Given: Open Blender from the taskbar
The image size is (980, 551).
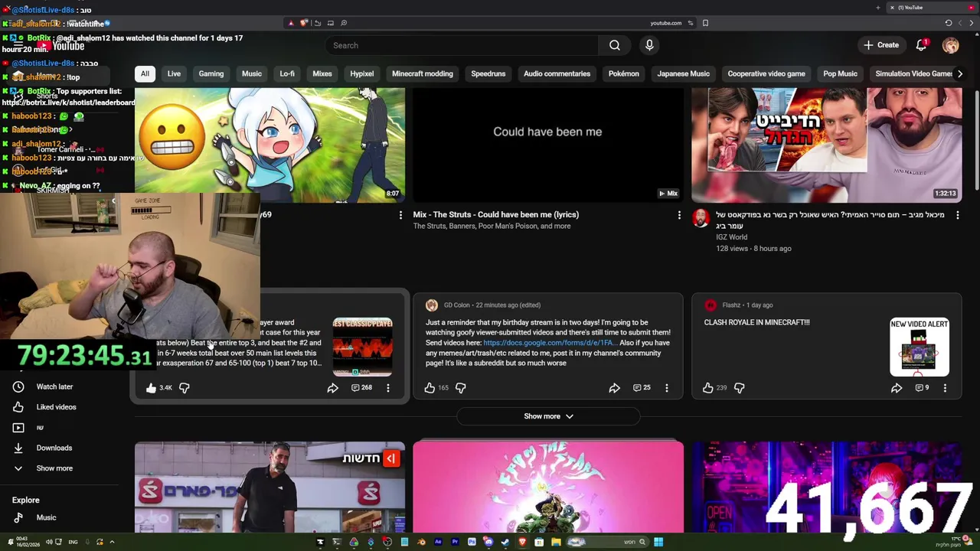Looking at the screenshot, I should (x=421, y=542).
